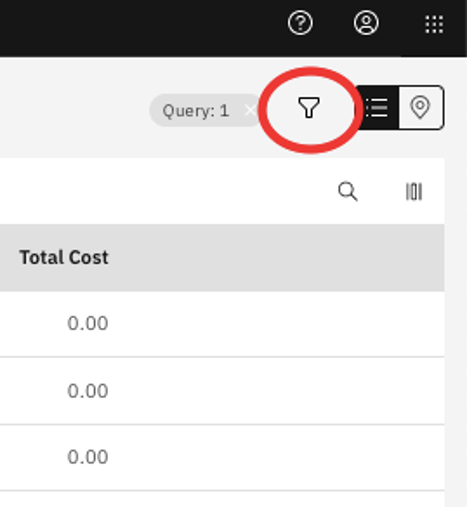Switch to map pin view

[421, 107]
